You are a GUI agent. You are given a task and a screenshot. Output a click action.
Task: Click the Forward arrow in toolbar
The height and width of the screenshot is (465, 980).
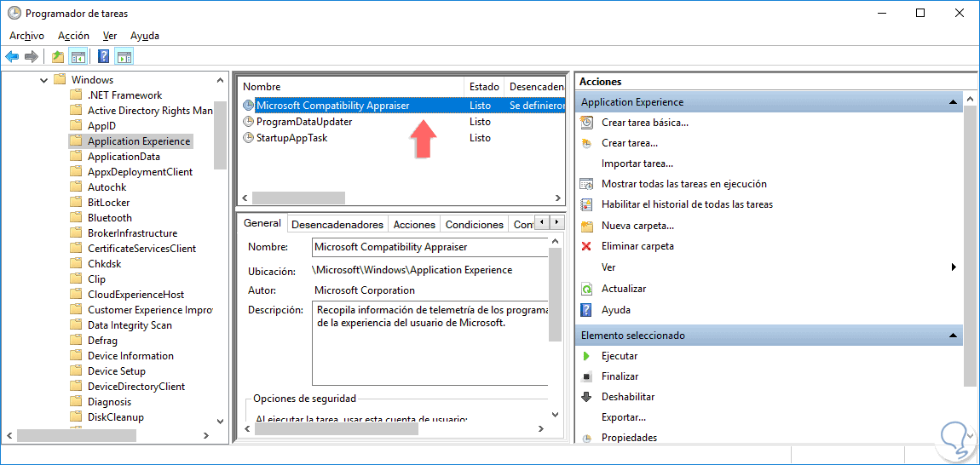pyautogui.click(x=32, y=57)
